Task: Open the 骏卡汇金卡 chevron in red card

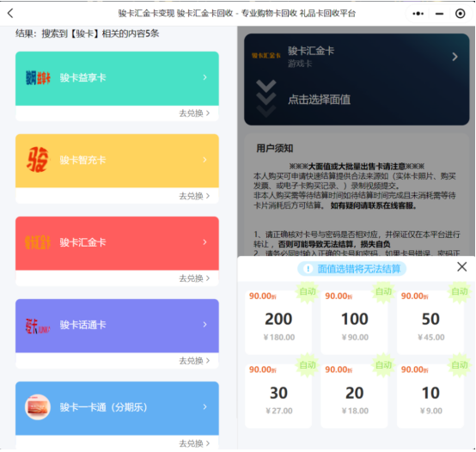Action: (x=204, y=242)
